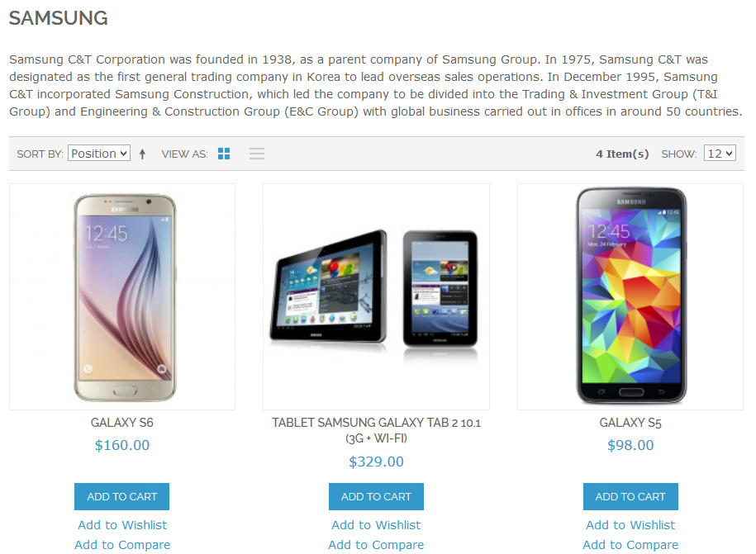Add Galaxy S6 to cart

coord(122,496)
